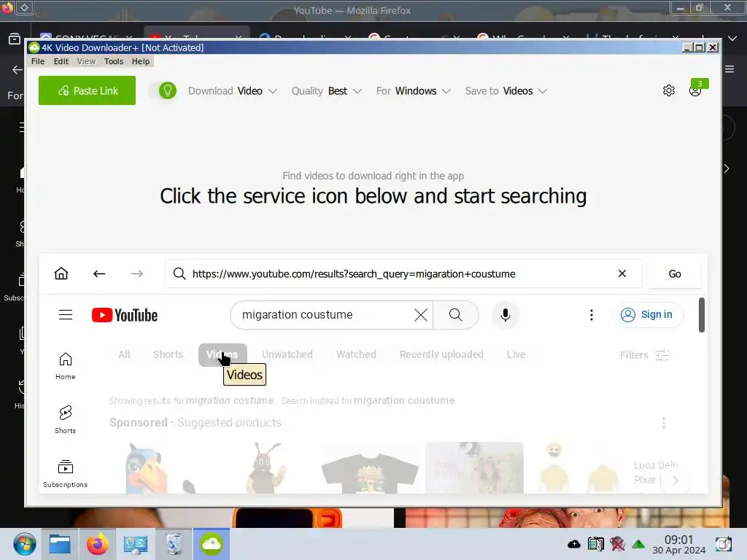Select the All filter chip
The height and width of the screenshot is (560, 747).
(124, 355)
